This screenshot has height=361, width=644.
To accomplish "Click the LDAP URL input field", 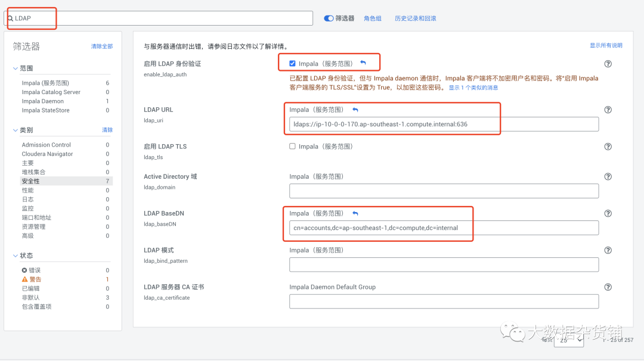I will pos(444,125).
